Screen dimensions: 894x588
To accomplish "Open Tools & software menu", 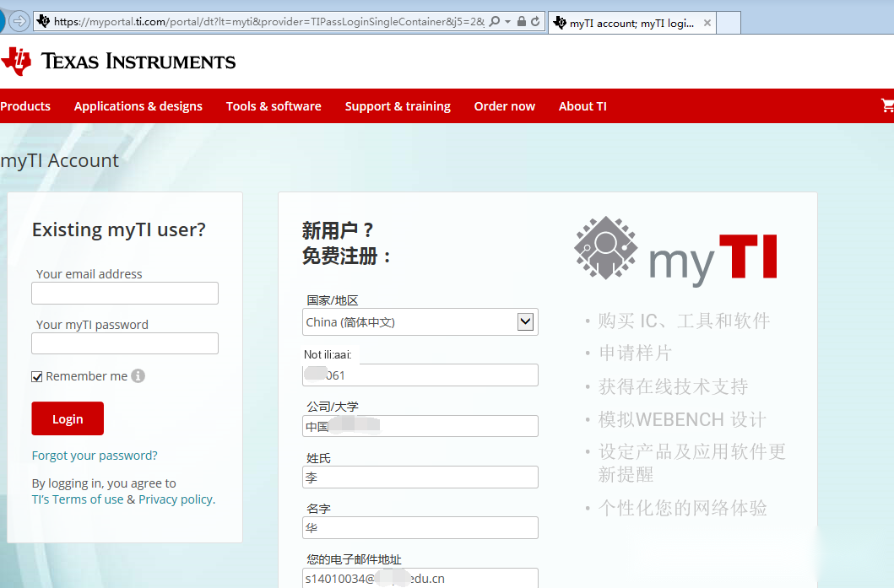I will [x=274, y=106].
